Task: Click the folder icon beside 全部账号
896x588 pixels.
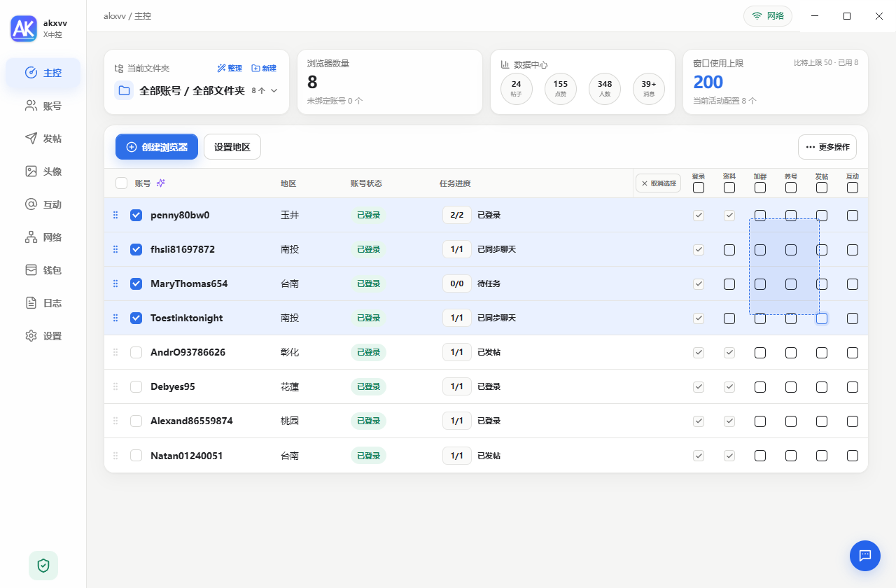Action: tap(124, 90)
